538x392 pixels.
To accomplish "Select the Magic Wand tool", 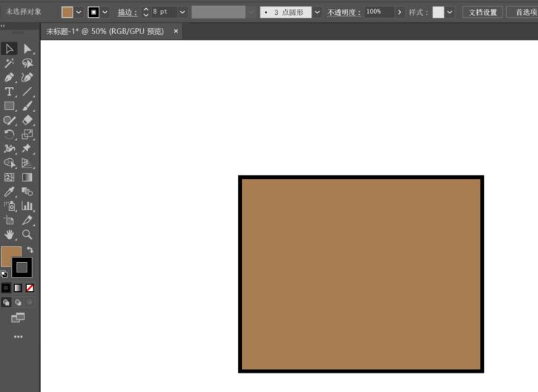I will point(9,63).
